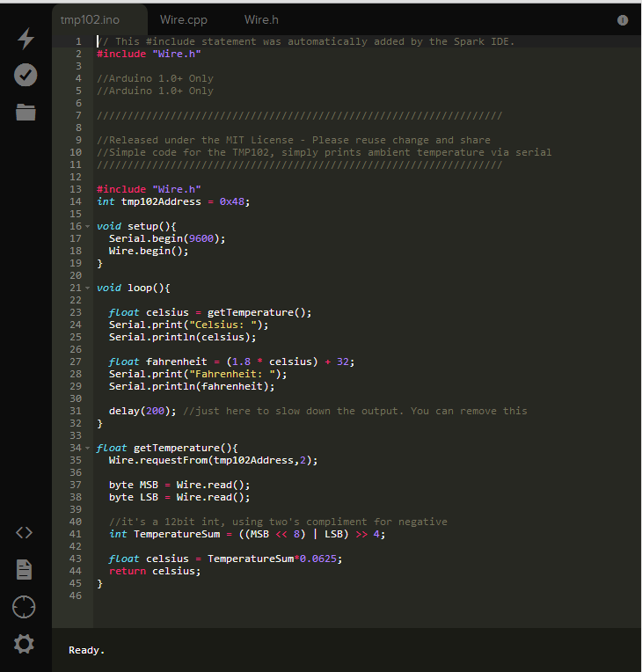Click the '12bit int' comment line
Screen dimensions: 642x672
point(278,522)
